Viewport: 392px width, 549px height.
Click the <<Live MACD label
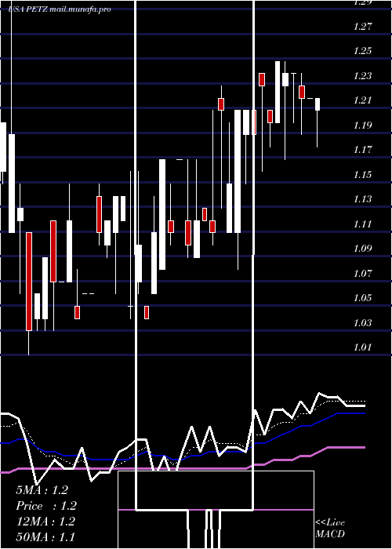coord(330,529)
